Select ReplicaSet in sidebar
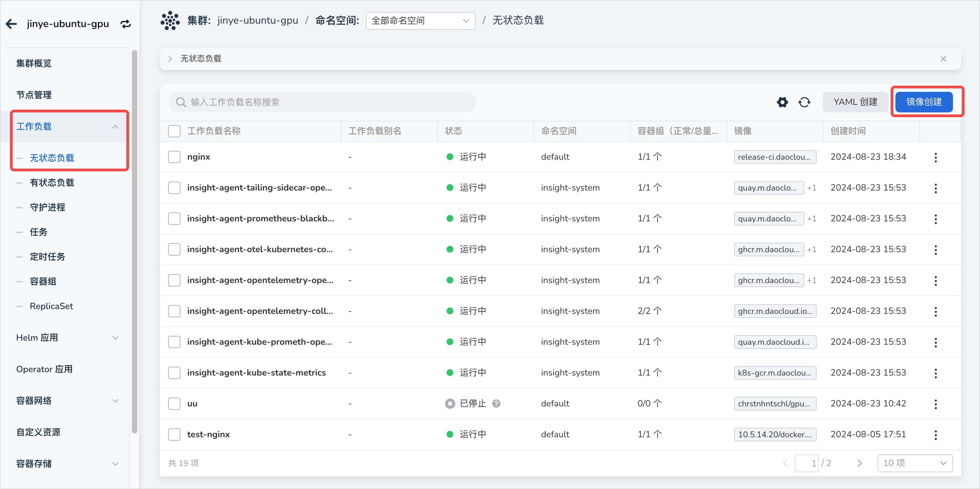This screenshot has height=489, width=980. pyautogui.click(x=51, y=306)
